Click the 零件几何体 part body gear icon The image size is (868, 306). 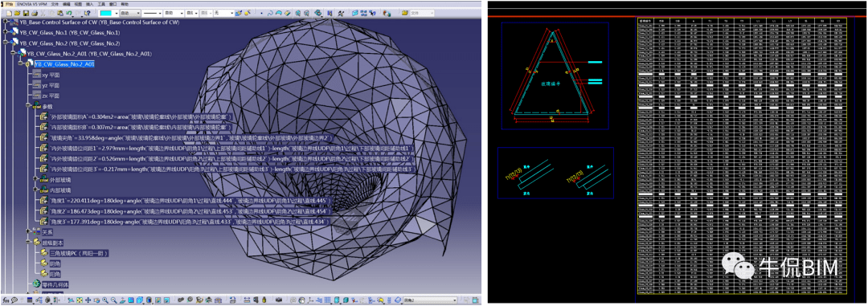pos(36,284)
